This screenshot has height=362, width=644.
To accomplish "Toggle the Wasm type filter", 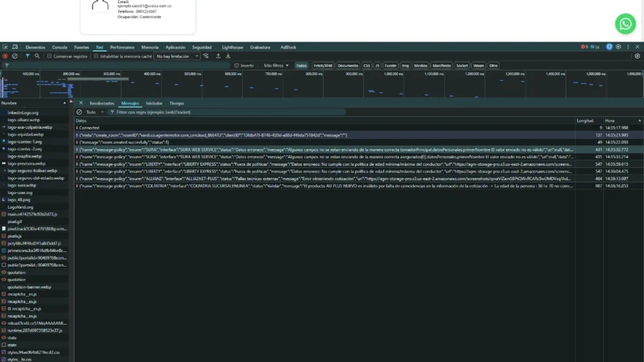I will [479, 65].
